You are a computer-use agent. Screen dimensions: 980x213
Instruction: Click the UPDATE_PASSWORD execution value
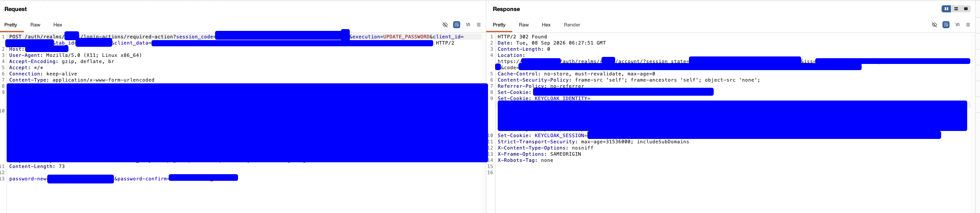click(406, 37)
